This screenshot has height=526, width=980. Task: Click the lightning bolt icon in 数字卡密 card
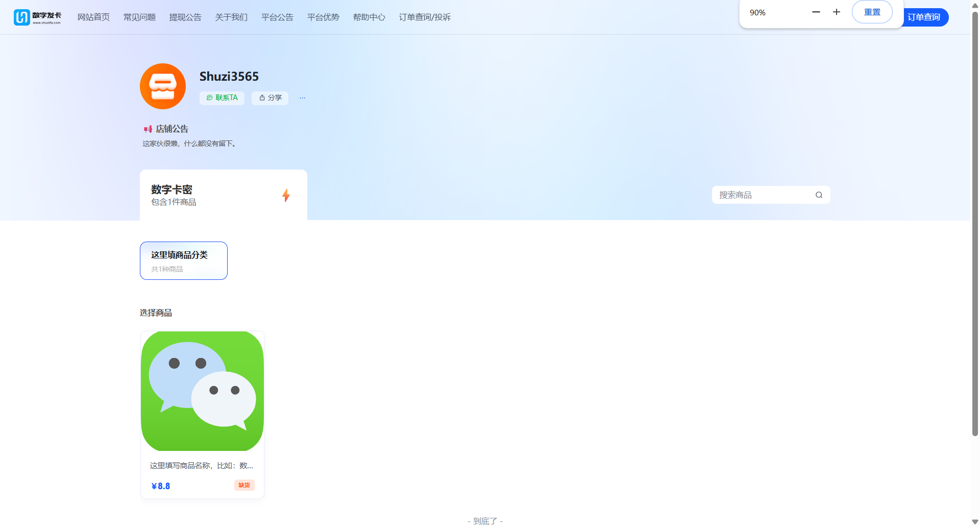pyautogui.click(x=286, y=195)
